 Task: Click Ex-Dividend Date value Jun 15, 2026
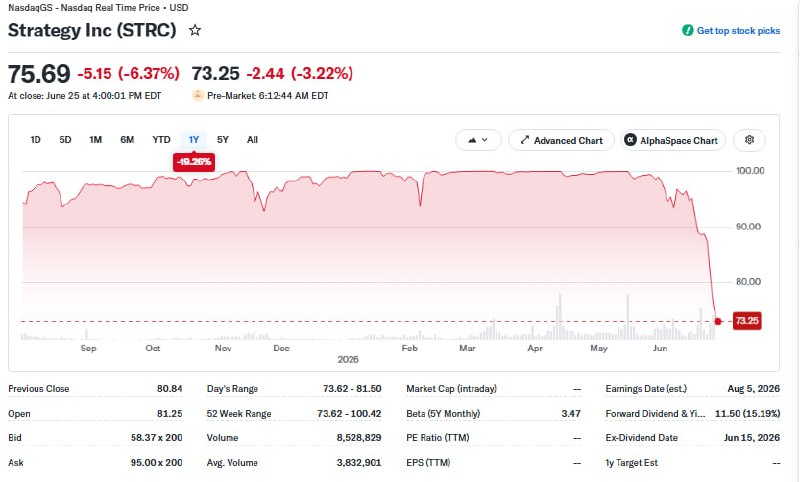752,438
